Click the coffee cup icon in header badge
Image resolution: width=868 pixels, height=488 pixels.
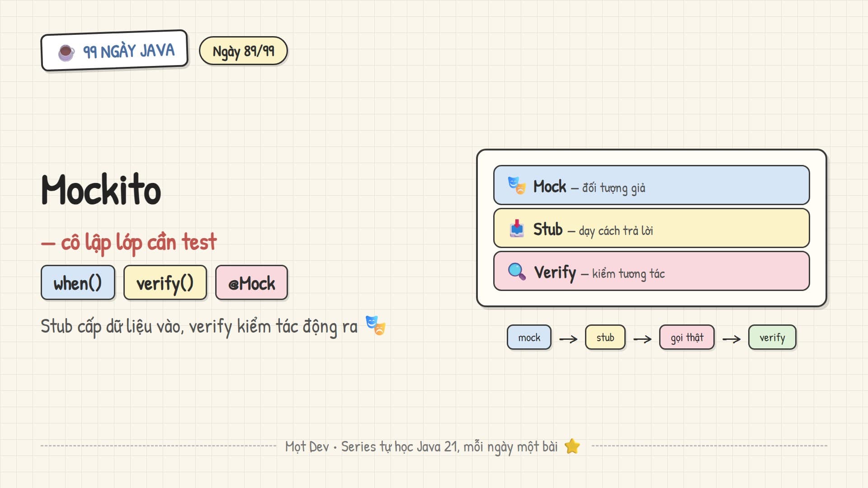[66, 53]
